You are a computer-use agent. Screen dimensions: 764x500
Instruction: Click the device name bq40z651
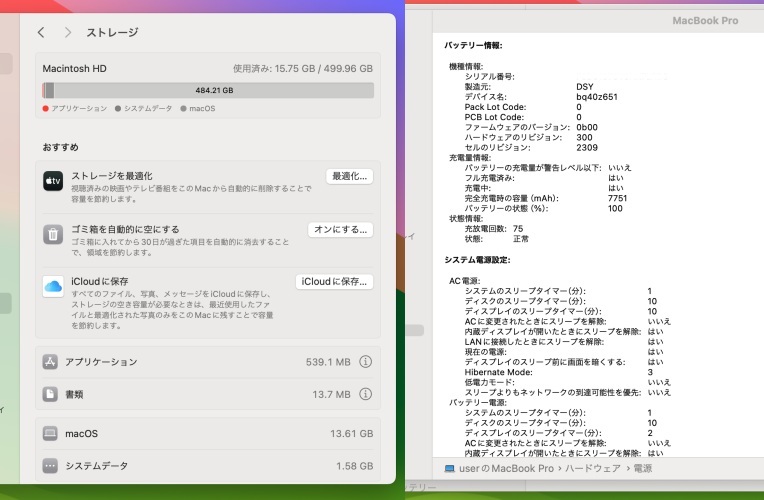pos(597,97)
